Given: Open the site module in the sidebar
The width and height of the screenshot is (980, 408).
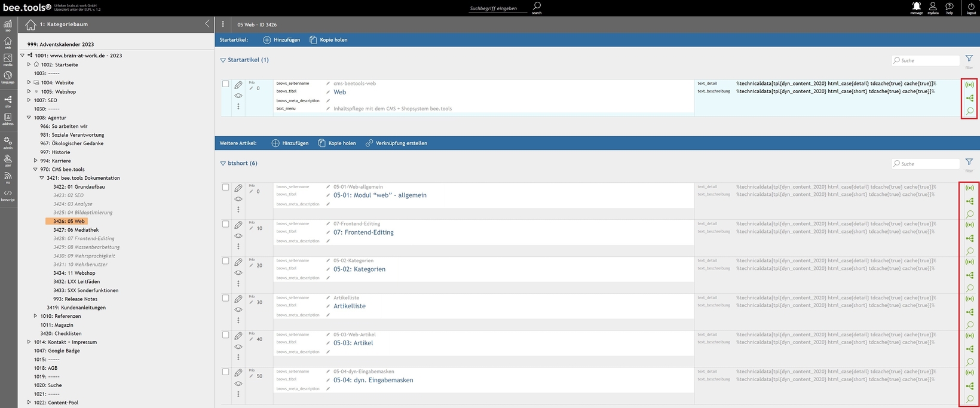Looking at the screenshot, I should (x=8, y=102).
